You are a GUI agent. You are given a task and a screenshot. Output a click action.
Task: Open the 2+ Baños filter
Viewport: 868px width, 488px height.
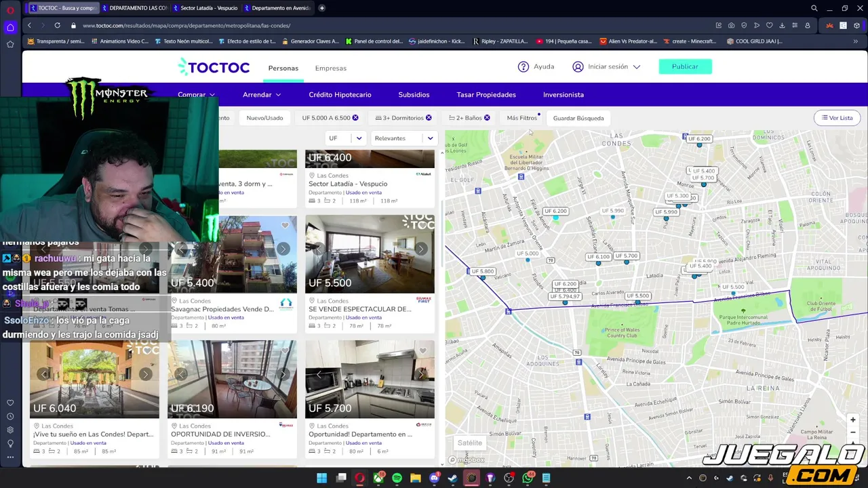click(469, 118)
